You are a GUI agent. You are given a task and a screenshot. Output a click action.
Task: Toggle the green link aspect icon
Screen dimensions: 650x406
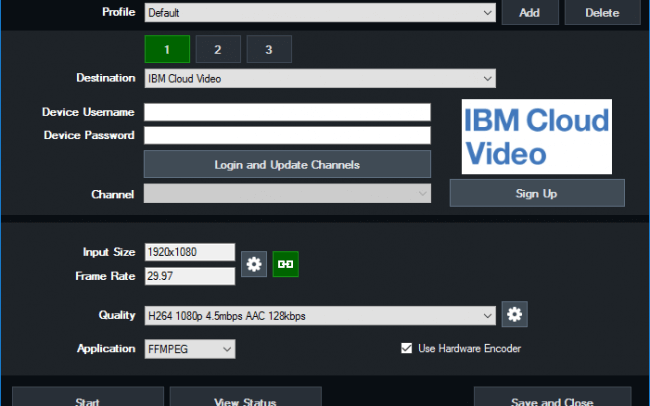tap(286, 264)
